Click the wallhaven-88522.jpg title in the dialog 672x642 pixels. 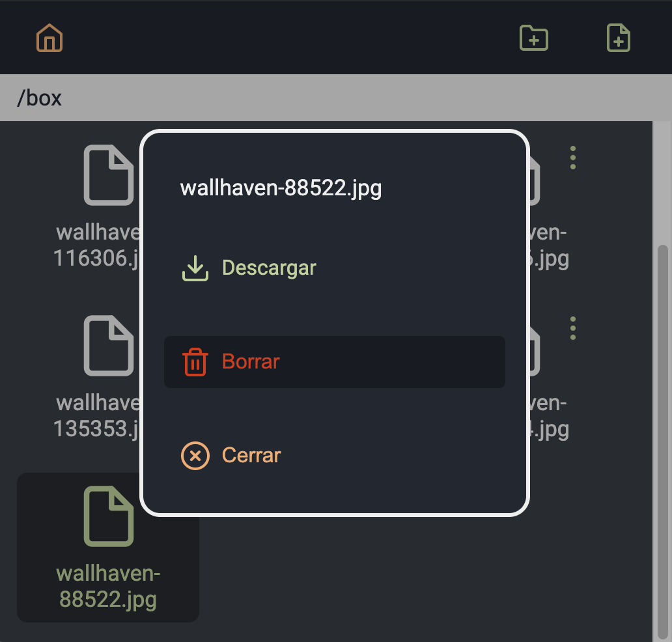click(x=281, y=188)
